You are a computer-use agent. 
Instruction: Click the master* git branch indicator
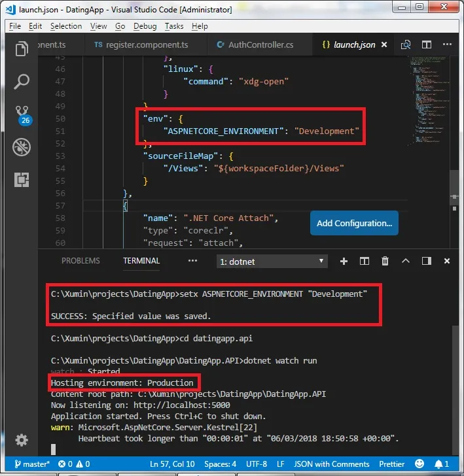point(32,464)
